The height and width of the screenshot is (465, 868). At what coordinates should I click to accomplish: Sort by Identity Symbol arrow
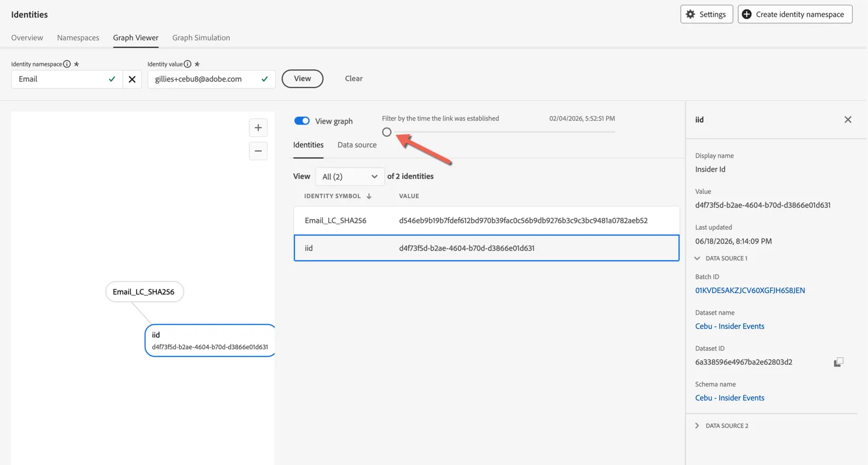(x=369, y=196)
